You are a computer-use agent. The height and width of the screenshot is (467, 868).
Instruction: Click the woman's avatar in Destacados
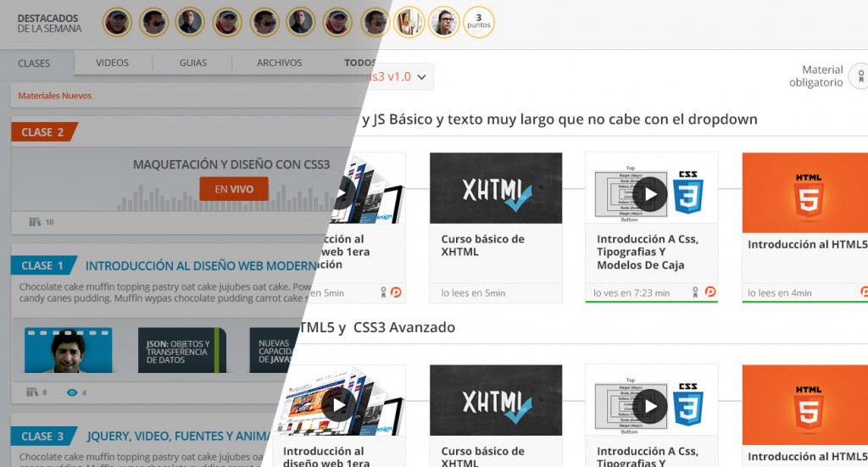[409, 22]
